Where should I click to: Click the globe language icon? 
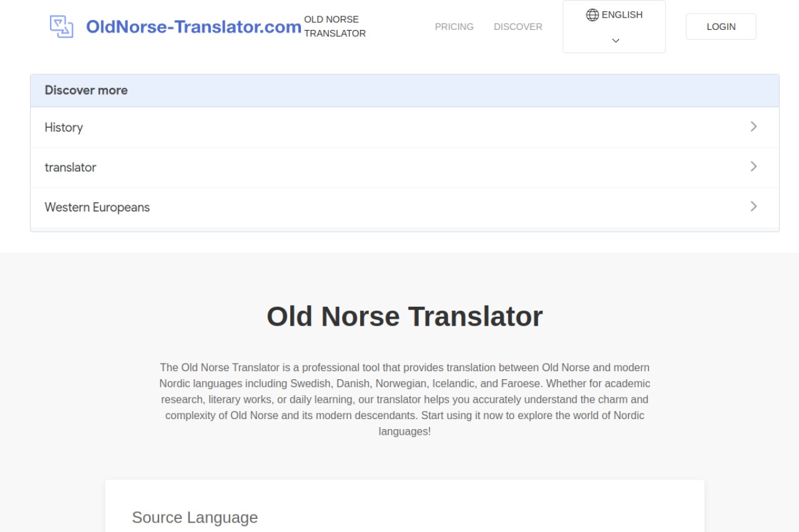click(x=592, y=15)
